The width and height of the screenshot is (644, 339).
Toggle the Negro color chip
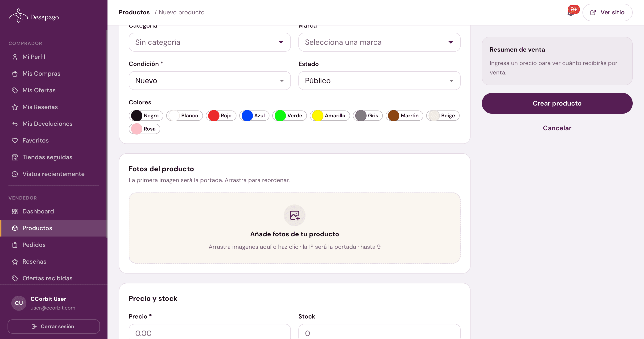(146, 116)
